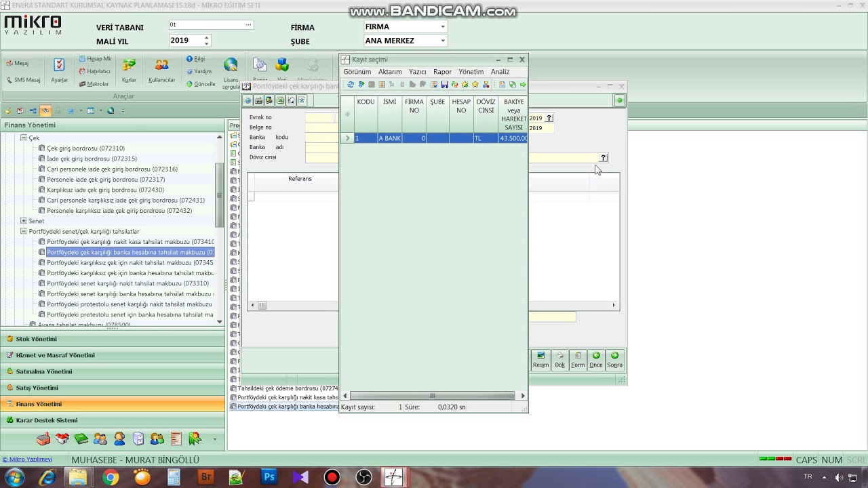The image size is (868, 488).
Task: Open the Rapor menu
Action: [442, 72]
